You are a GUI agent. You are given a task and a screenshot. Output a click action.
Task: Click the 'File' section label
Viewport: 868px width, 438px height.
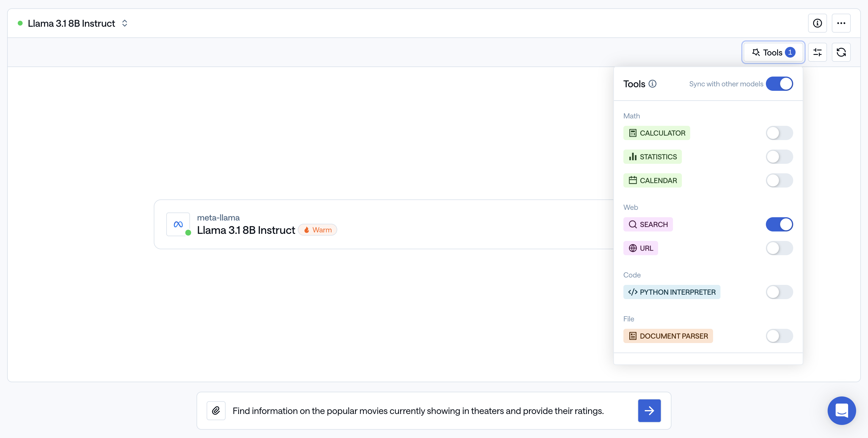[x=628, y=319]
